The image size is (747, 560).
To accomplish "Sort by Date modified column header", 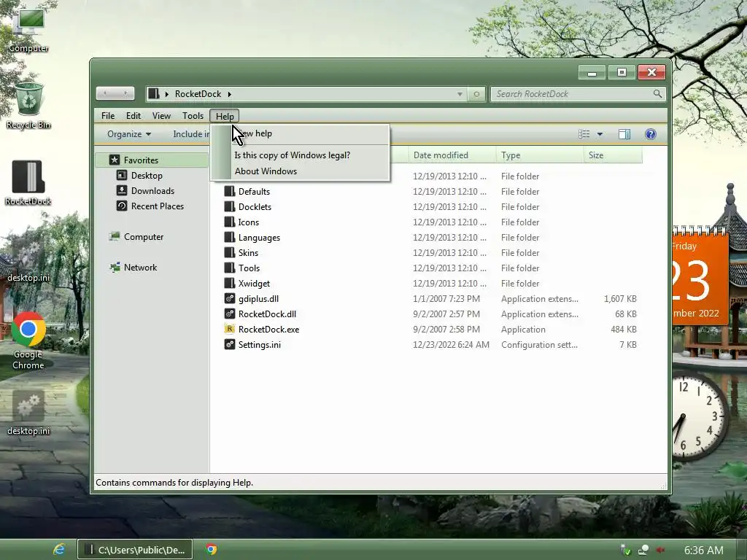I will (451, 155).
